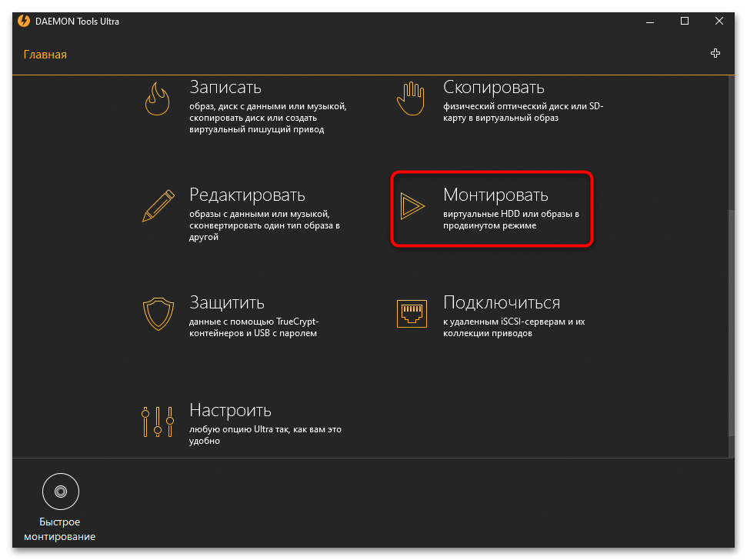Click the DAEMON Tools Ultra logo icon
This screenshot has height=560, width=747.
click(24, 22)
